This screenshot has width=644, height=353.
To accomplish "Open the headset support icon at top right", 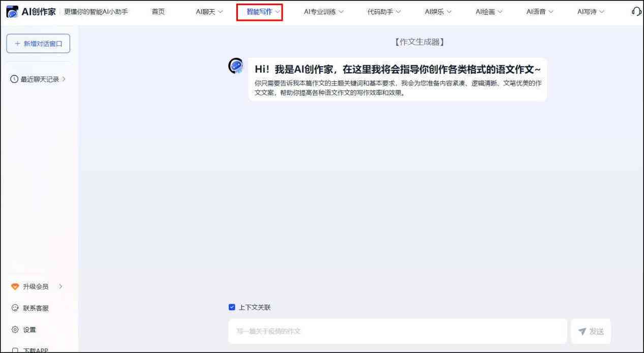I will tap(636, 12).
